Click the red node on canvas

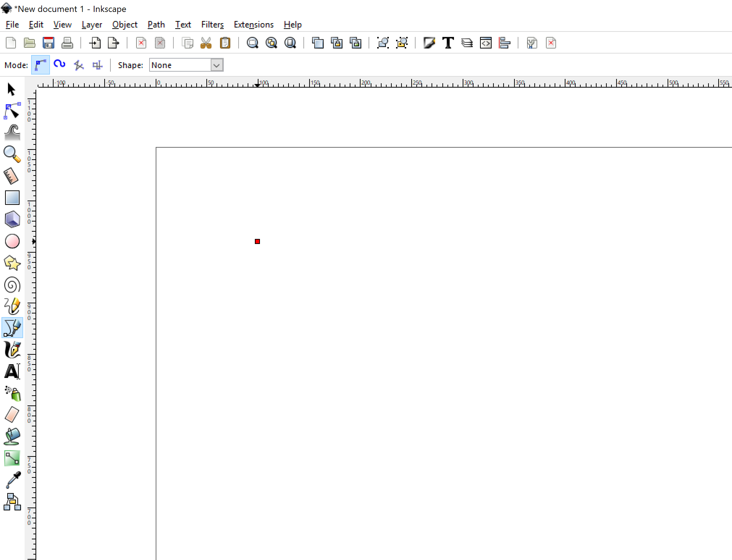[x=257, y=241]
